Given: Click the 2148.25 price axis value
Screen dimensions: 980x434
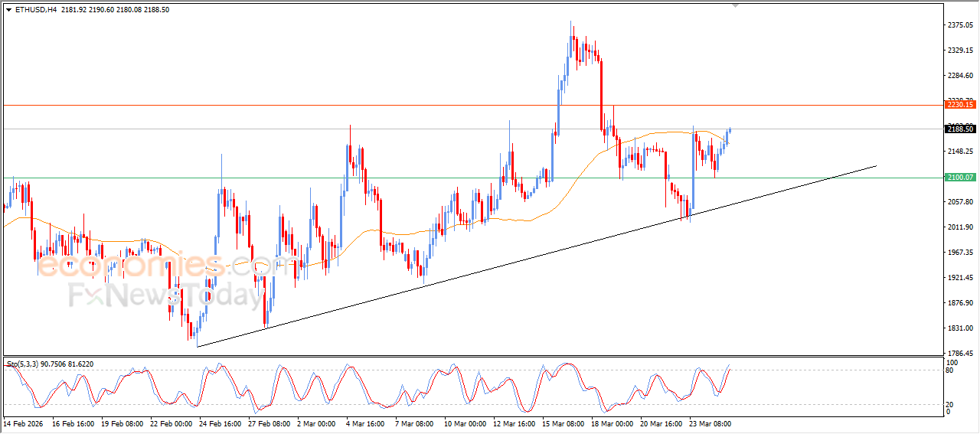Looking at the screenshot, I should (x=960, y=152).
